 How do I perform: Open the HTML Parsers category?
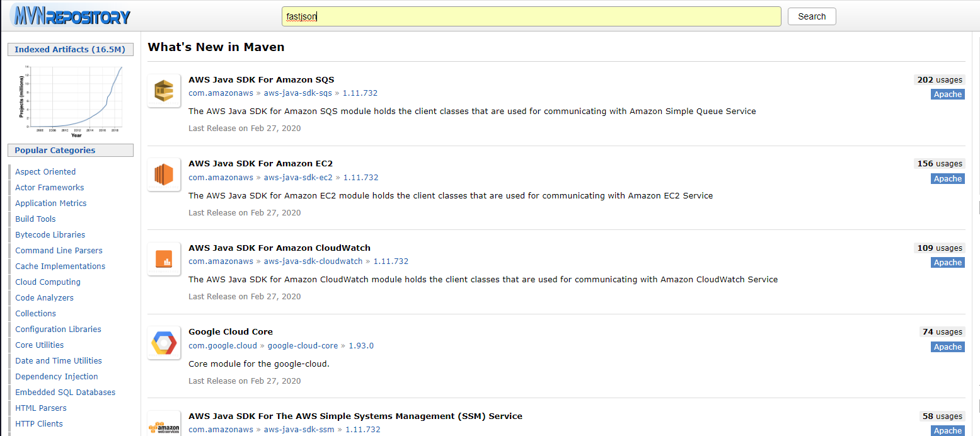point(41,408)
